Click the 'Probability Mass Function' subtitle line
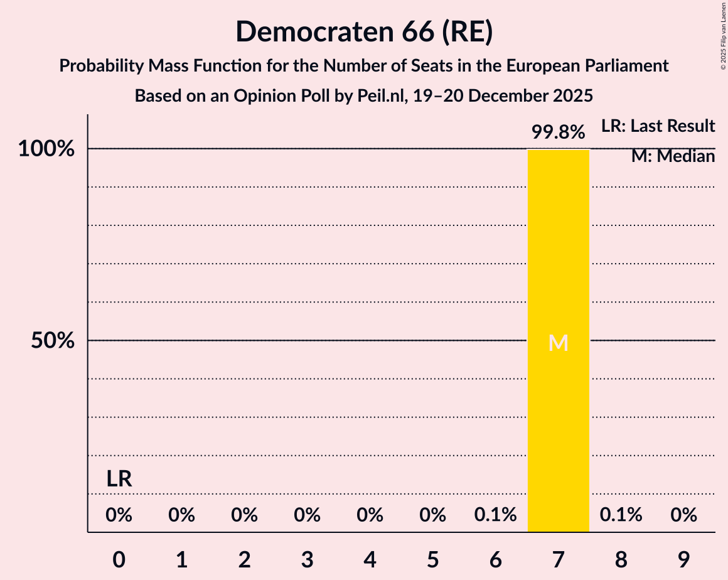 (364, 65)
